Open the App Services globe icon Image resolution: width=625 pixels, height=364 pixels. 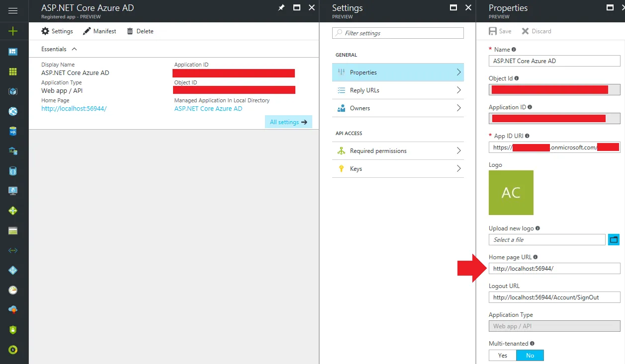(x=13, y=111)
